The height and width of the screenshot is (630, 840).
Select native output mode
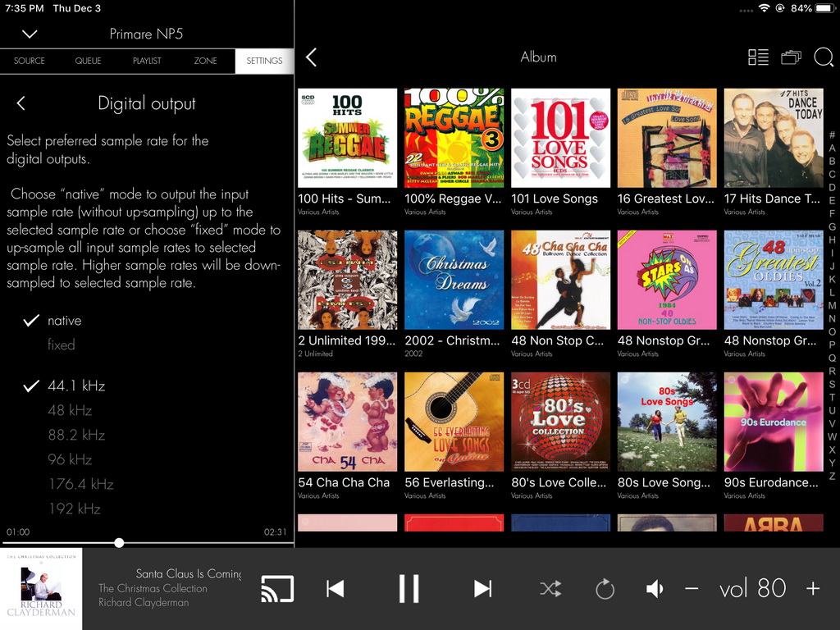point(65,321)
